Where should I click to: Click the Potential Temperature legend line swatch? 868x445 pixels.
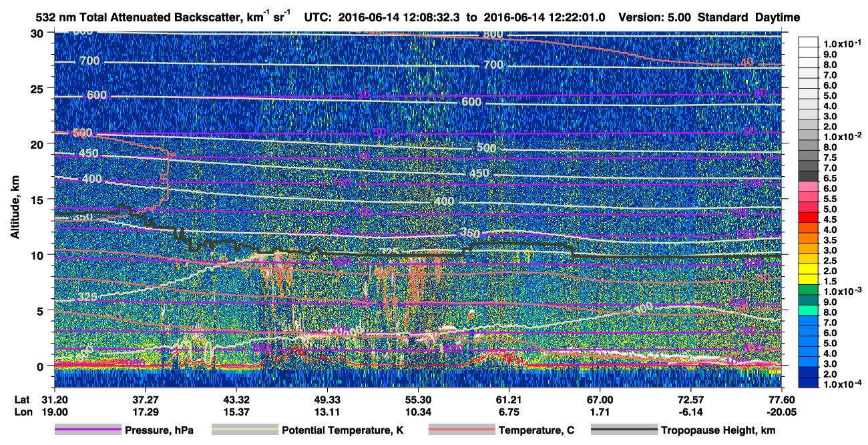click(x=244, y=430)
